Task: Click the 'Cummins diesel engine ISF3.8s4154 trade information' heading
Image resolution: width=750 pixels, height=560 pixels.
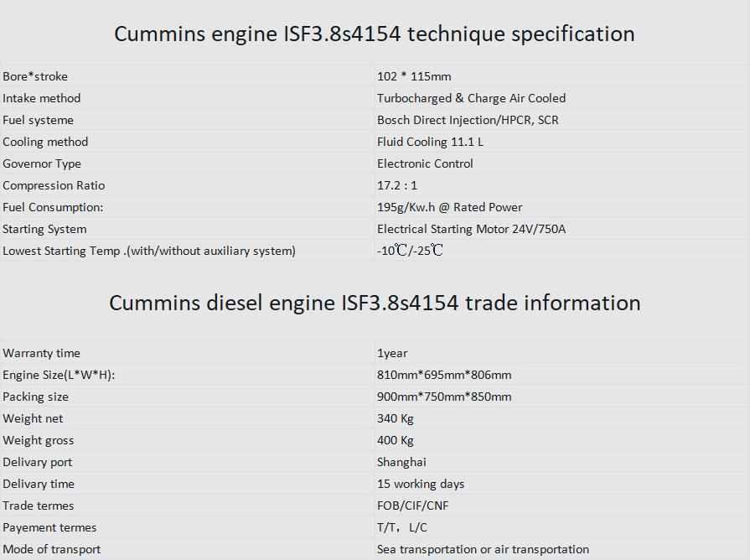Action: coord(375,303)
